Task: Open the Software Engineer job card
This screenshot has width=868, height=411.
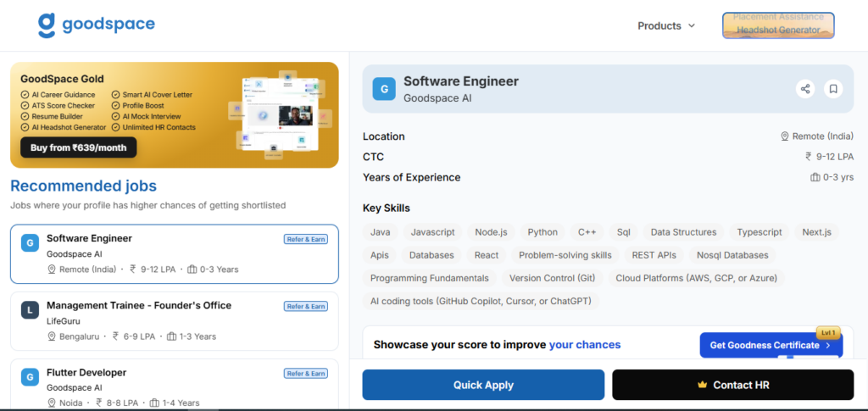Action: pos(175,254)
